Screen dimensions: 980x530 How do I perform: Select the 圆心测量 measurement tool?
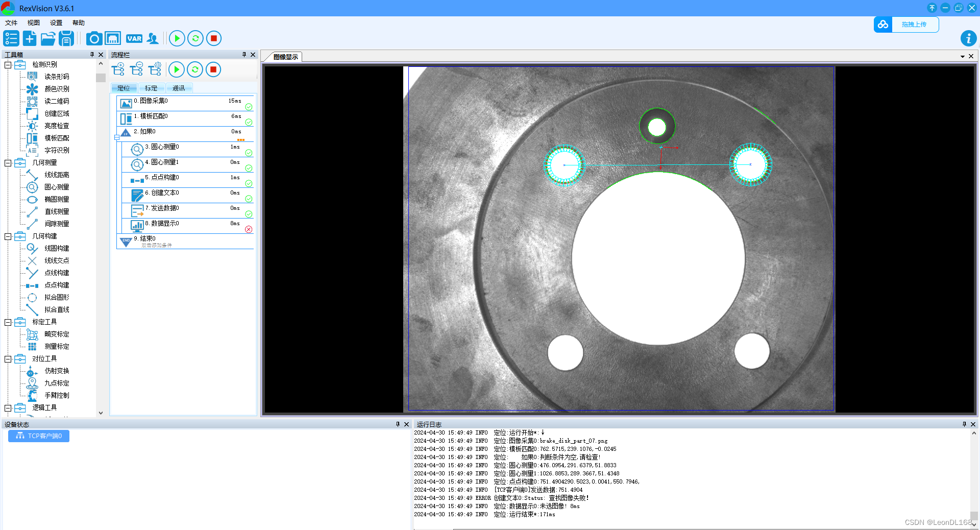[56, 187]
